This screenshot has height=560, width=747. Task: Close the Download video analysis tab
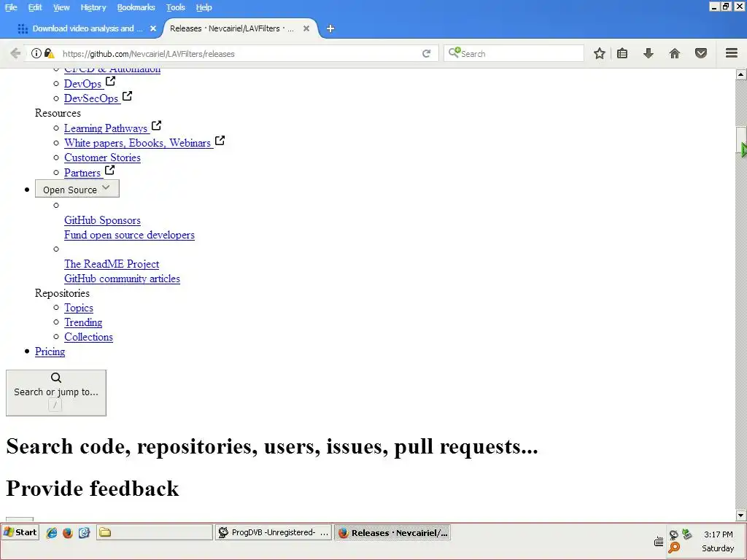(153, 28)
